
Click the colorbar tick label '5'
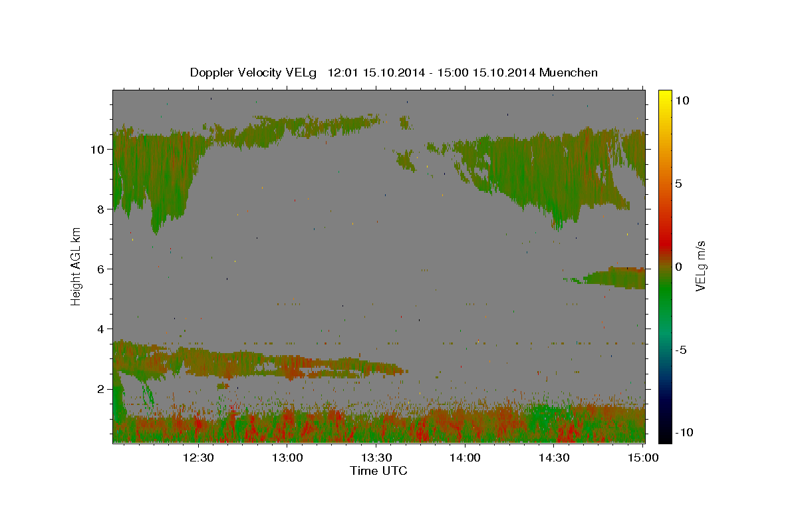tap(678, 184)
